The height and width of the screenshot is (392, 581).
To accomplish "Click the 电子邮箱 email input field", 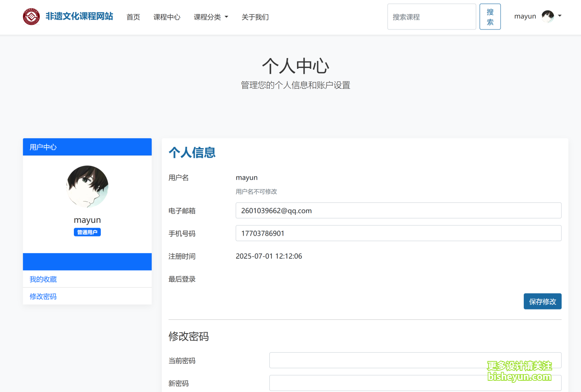I will click(398, 210).
